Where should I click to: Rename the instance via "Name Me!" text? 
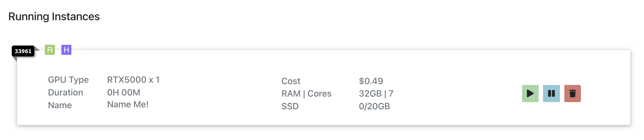(x=128, y=105)
